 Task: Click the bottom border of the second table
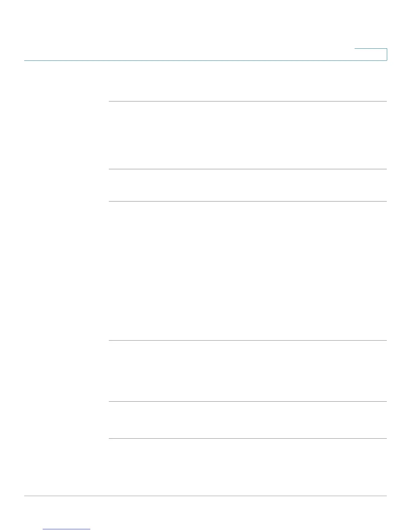click(x=248, y=438)
